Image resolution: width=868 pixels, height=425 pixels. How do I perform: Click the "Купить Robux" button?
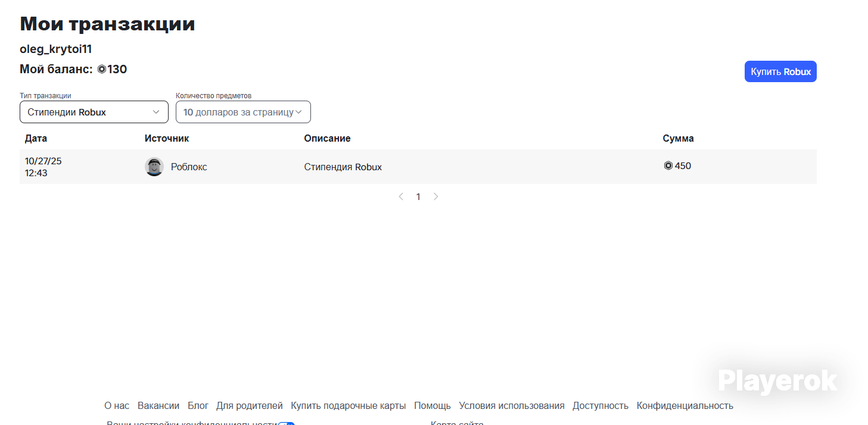point(780,71)
